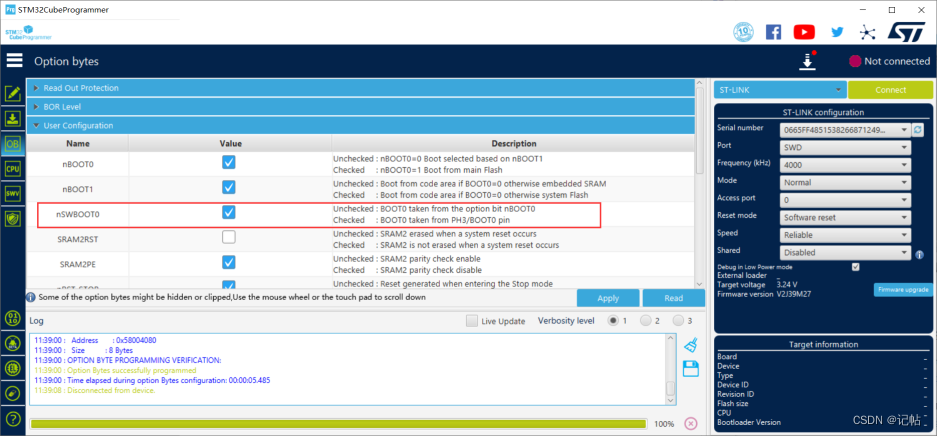Click the 10-year anniversary badge icon
The height and width of the screenshot is (436, 937).
[743, 32]
